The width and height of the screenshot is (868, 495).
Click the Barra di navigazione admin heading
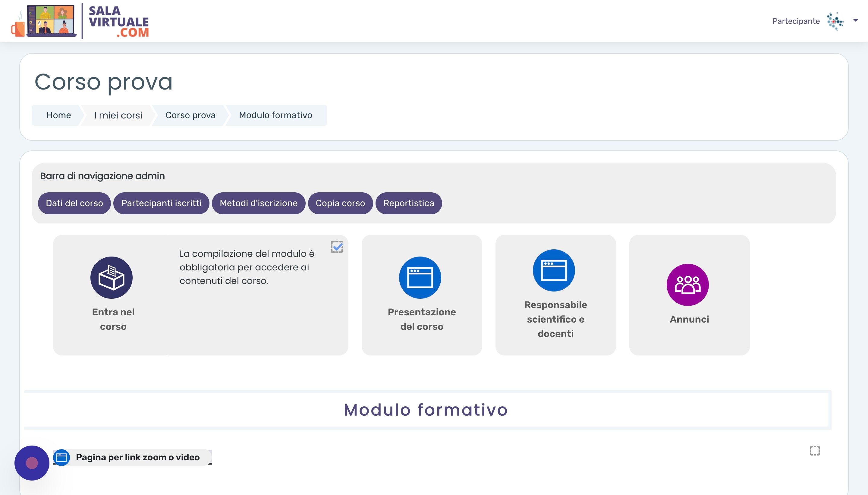click(102, 176)
